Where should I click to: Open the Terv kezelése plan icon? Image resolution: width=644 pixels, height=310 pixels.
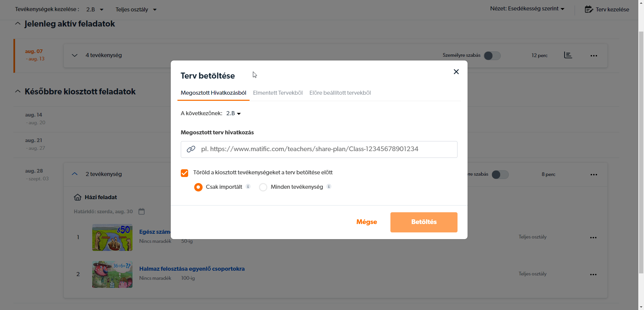click(x=589, y=9)
